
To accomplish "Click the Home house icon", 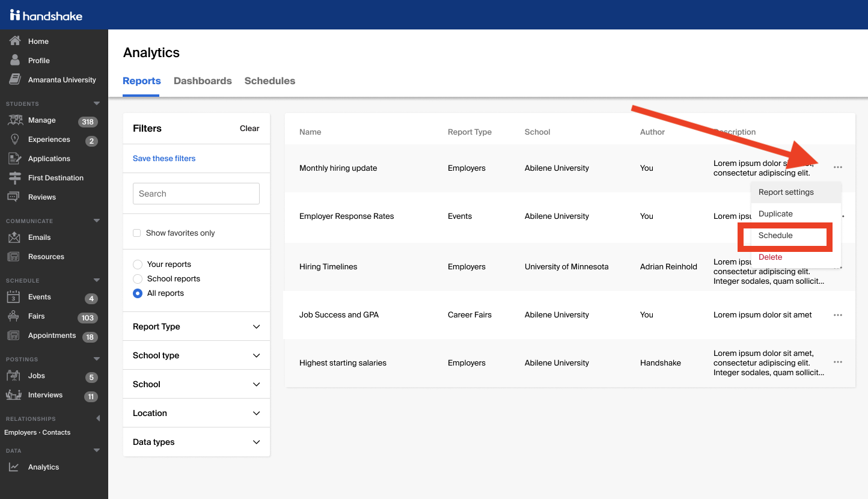I will point(15,41).
